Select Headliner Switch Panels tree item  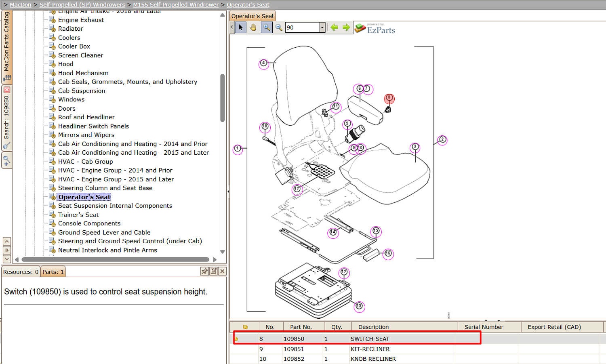[x=93, y=126]
